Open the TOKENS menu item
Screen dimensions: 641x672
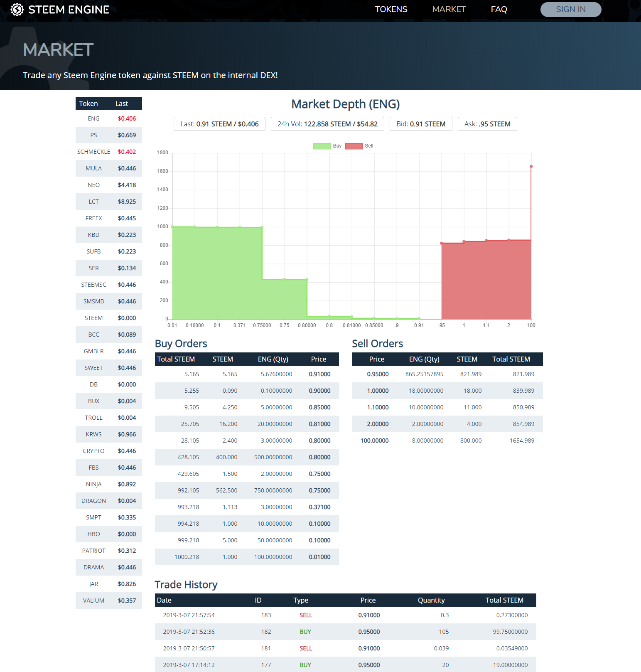[x=391, y=9]
